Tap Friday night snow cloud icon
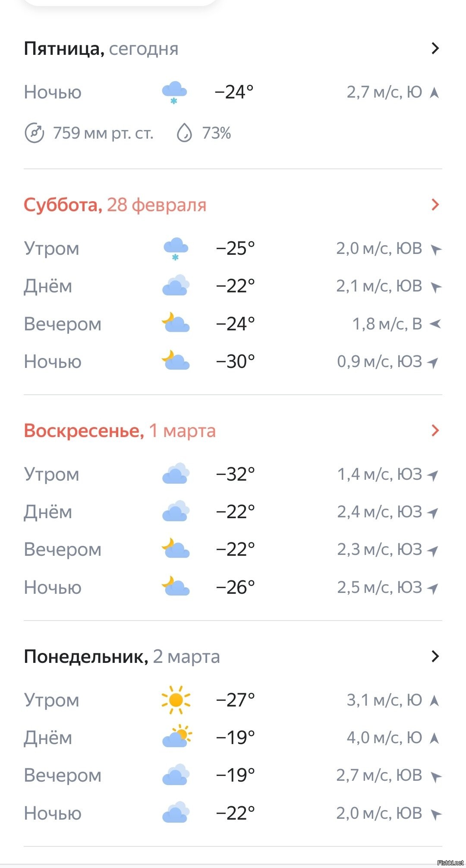 [x=174, y=92]
